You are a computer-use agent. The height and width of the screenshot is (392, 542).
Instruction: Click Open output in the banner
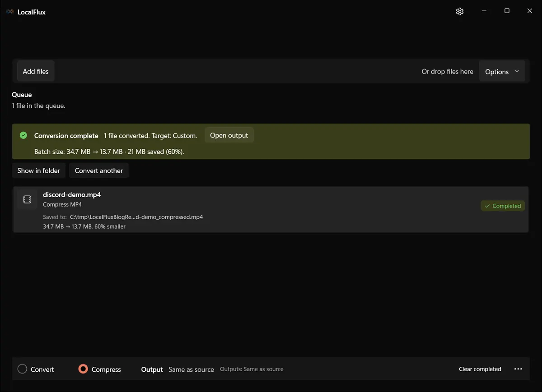(x=229, y=135)
